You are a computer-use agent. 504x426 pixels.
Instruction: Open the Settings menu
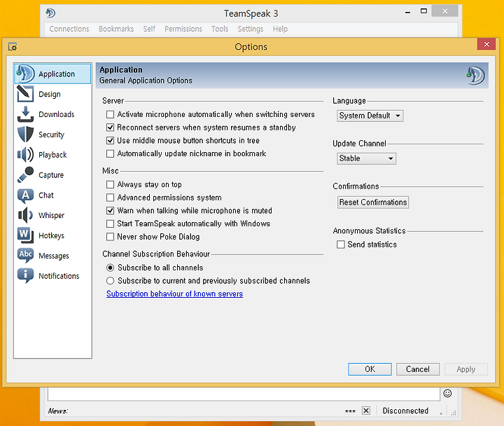[x=251, y=29]
